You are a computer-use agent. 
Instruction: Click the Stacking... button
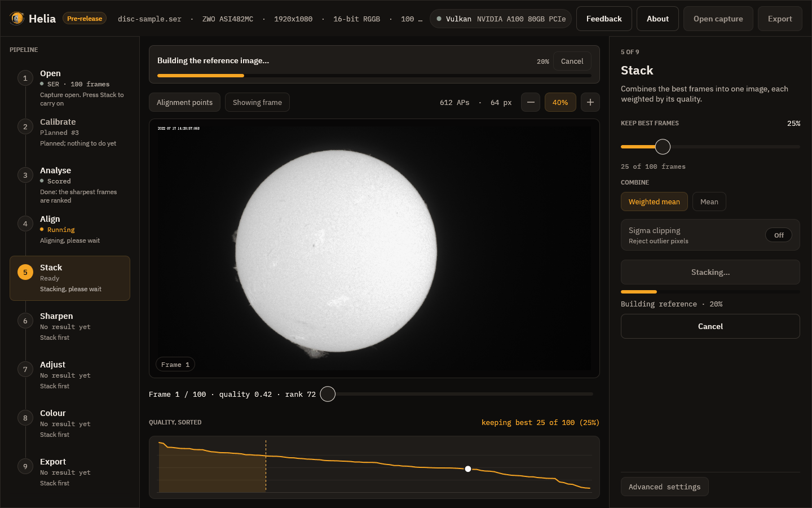tap(710, 272)
